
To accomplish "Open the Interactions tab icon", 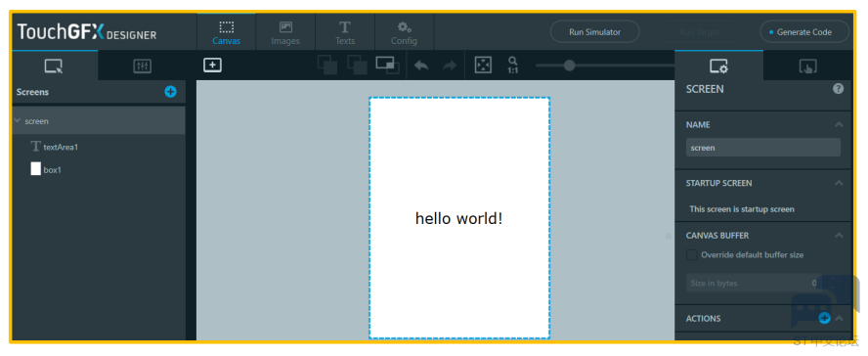I will click(x=807, y=67).
